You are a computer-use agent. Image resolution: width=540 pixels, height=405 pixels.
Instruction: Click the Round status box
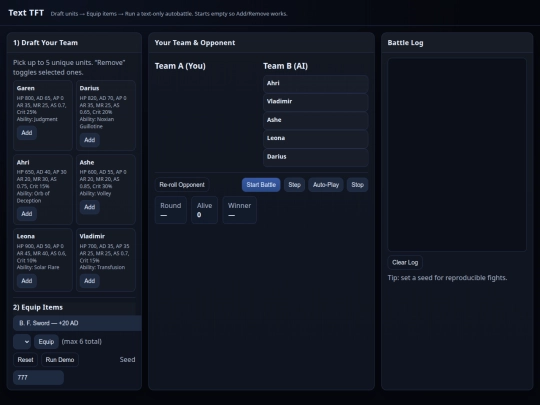click(x=170, y=210)
